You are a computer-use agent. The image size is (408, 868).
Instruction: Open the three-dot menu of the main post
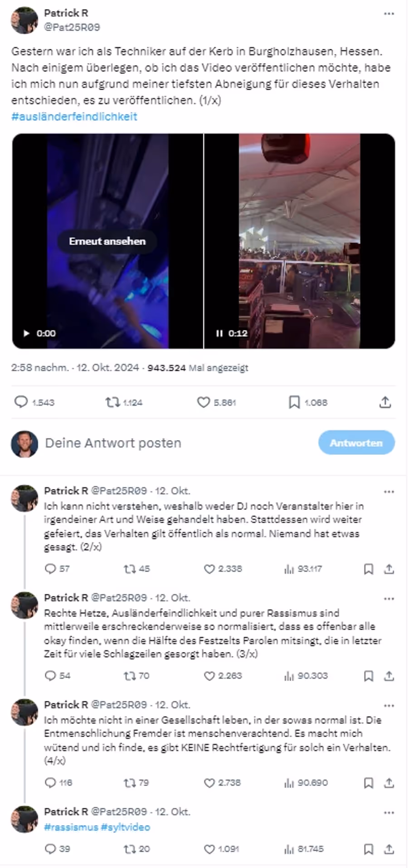(x=389, y=14)
